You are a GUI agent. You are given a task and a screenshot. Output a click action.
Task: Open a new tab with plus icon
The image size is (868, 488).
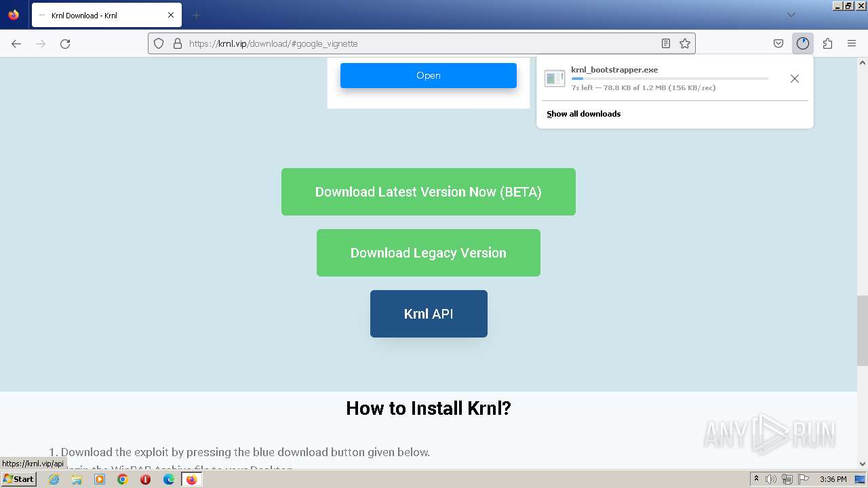[196, 15]
